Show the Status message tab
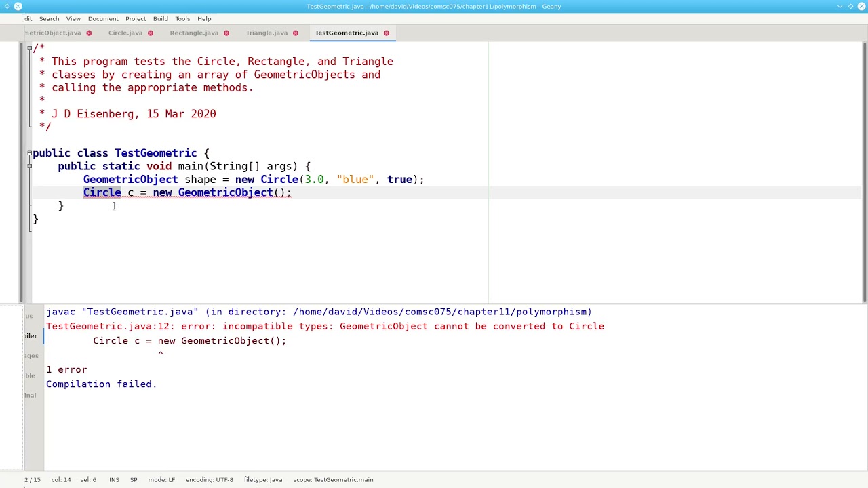This screenshot has width=868, height=488. tap(29, 316)
